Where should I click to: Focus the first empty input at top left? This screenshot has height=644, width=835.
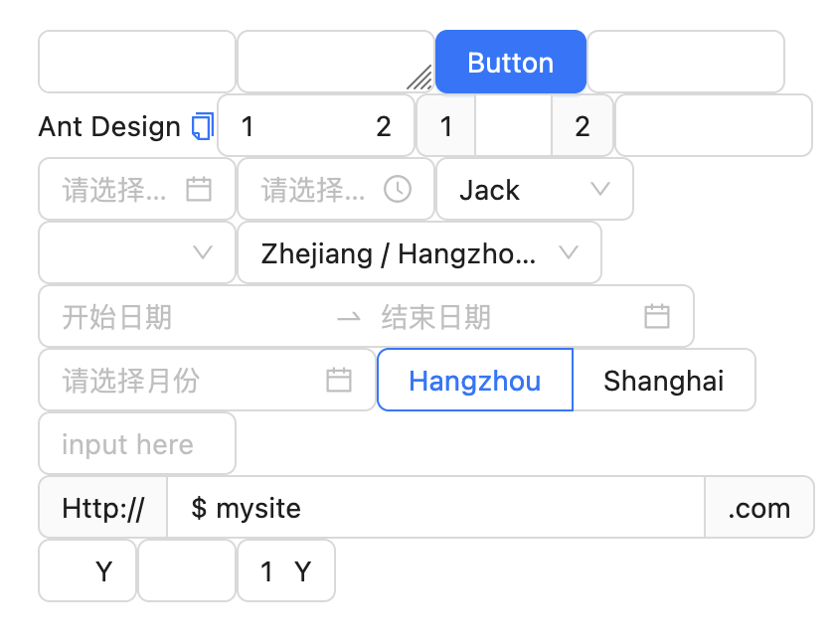click(137, 62)
